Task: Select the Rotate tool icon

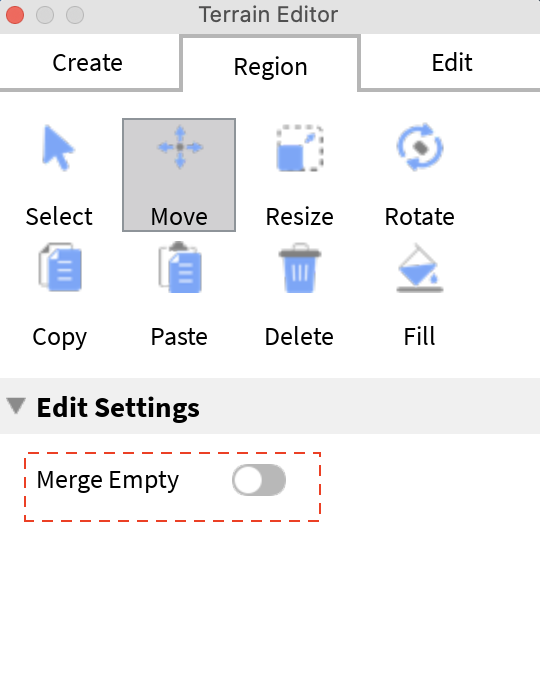Action: pos(420,148)
